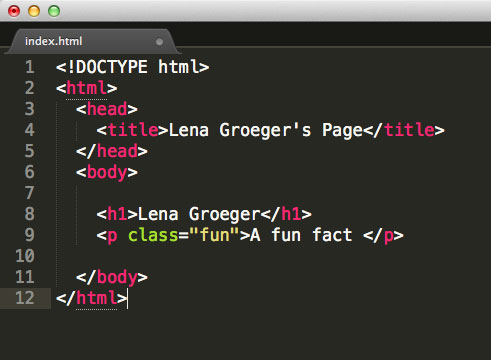
Task: Click the closing body tag on line 11
Action: click(x=112, y=277)
